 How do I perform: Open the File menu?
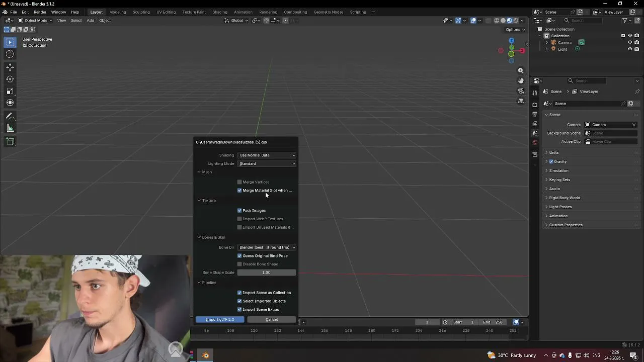click(x=14, y=12)
